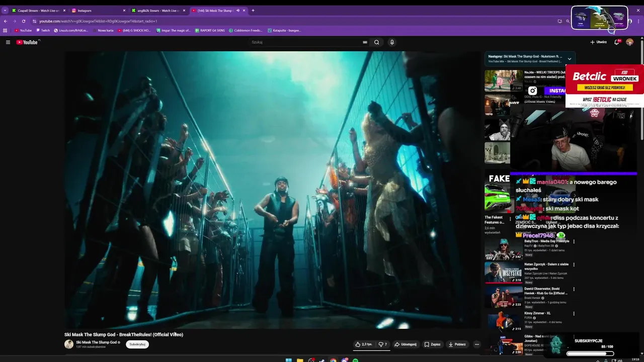Reload the page with the refresh icon
Viewport: 644px width, 362px height.
(23, 21)
